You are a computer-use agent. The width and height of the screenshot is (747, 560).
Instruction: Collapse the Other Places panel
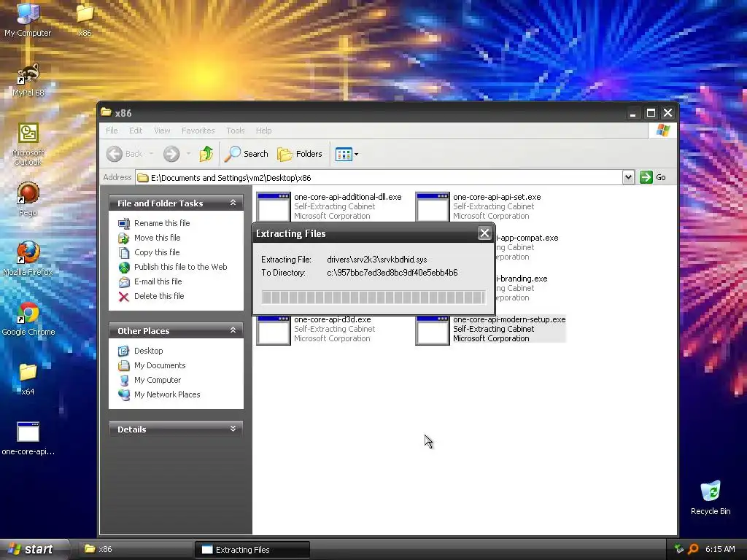pyautogui.click(x=233, y=330)
